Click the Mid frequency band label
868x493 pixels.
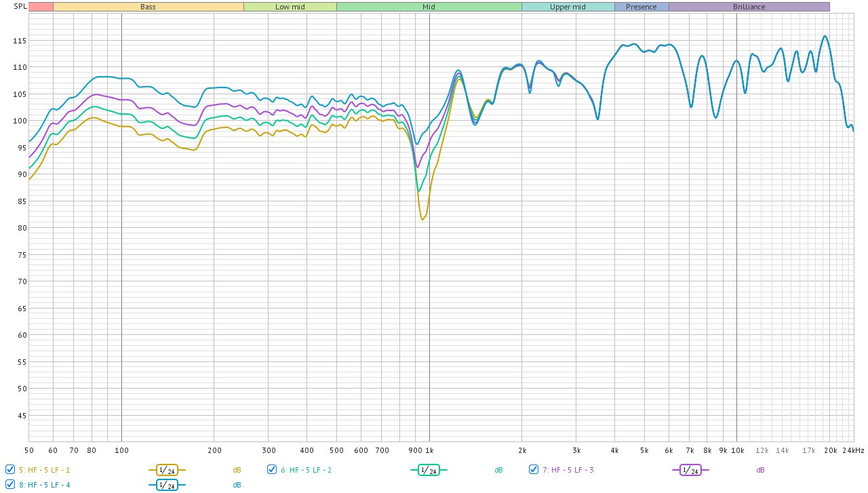pos(429,7)
